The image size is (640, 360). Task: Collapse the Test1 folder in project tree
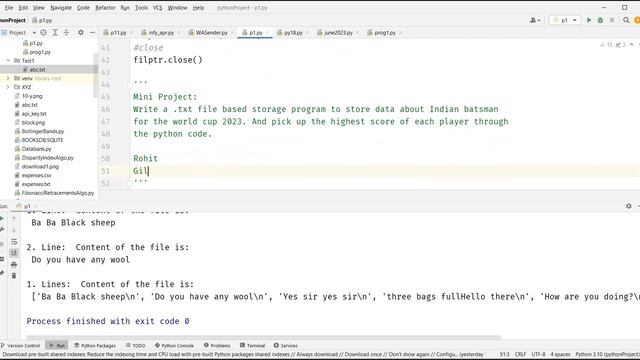pyautogui.click(x=8, y=60)
